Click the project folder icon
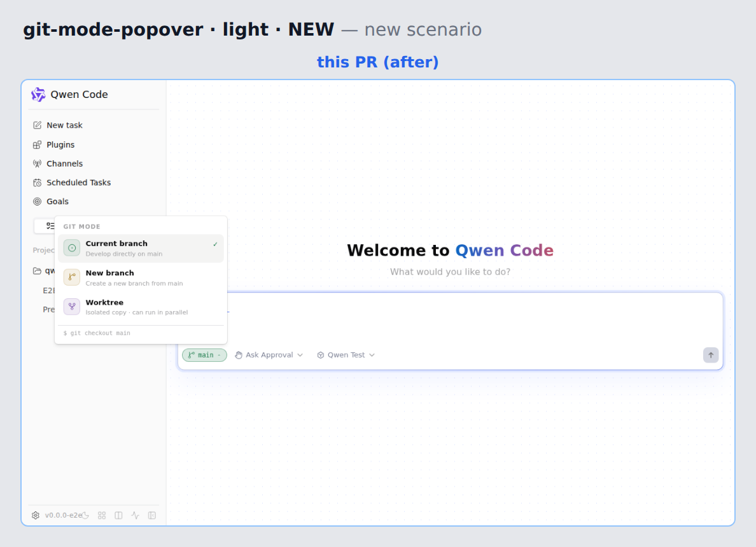756x547 pixels. (37, 271)
